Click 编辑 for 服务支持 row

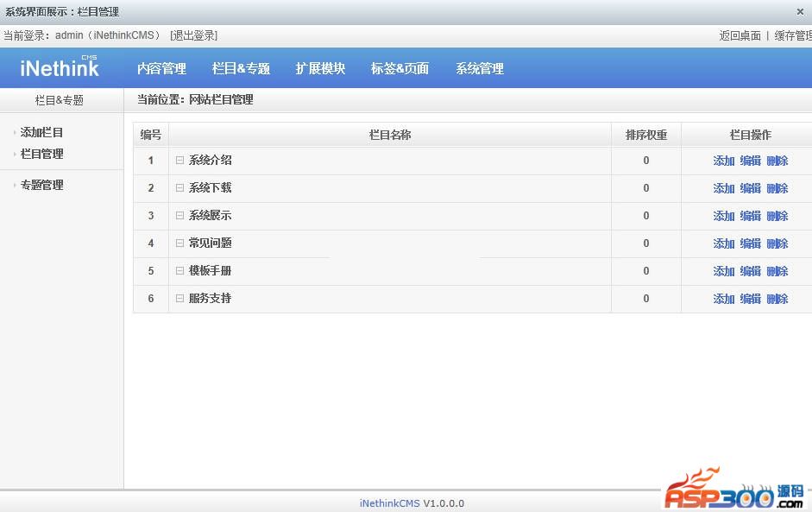(751, 299)
